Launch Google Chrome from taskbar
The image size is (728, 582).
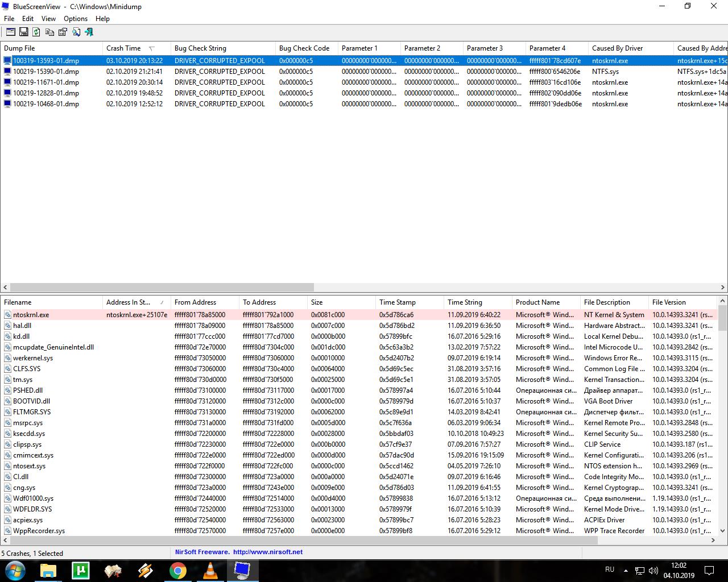point(178,570)
